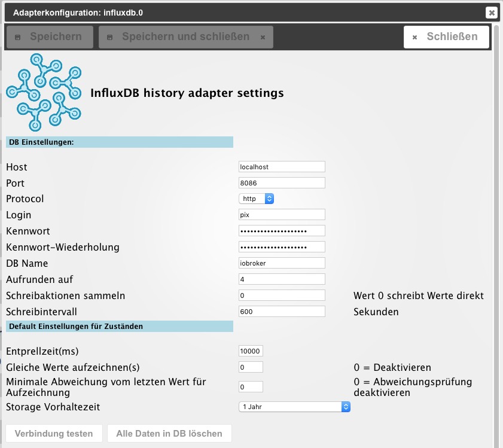
Task: Open the Storage Vorhaltezeit dropdown
Action: pos(294,407)
